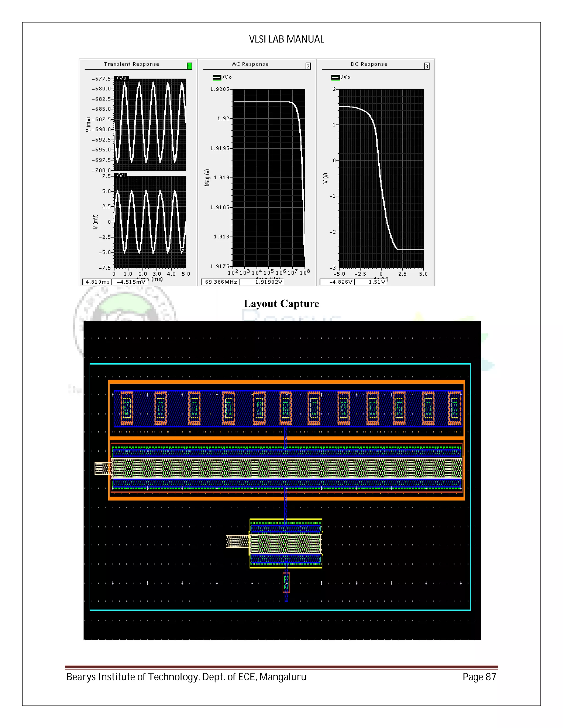The image size is (563, 728).
Task: Click the Layout Capture heading
Action: coord(281,304)
